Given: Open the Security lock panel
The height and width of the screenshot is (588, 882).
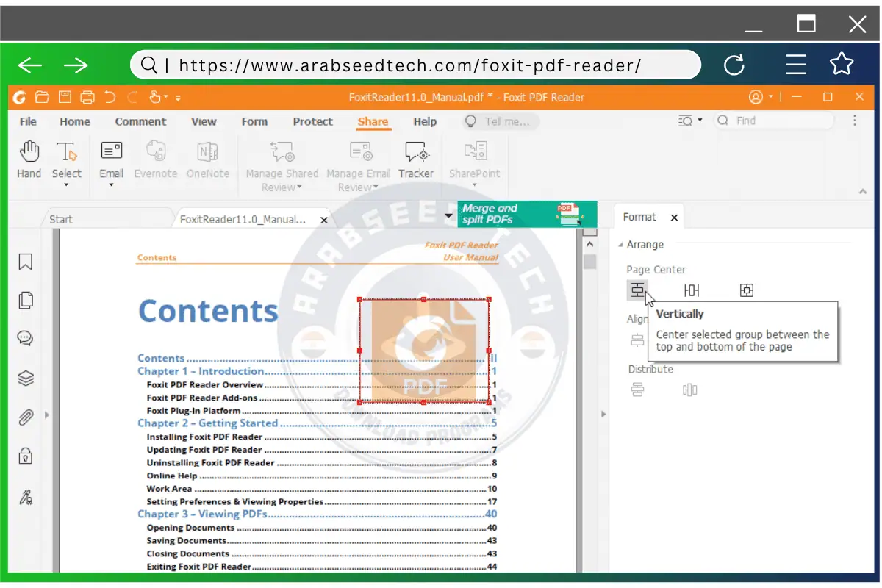Looking at the screenshot, I should pyautogui.click(x=26, y=456).
